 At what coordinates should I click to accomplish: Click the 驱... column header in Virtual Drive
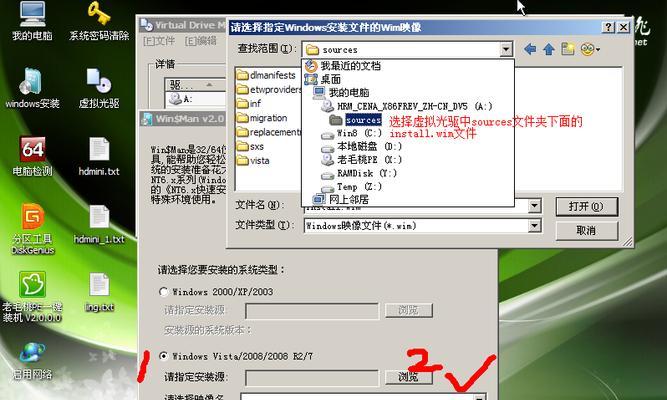[x=196, y=85]
